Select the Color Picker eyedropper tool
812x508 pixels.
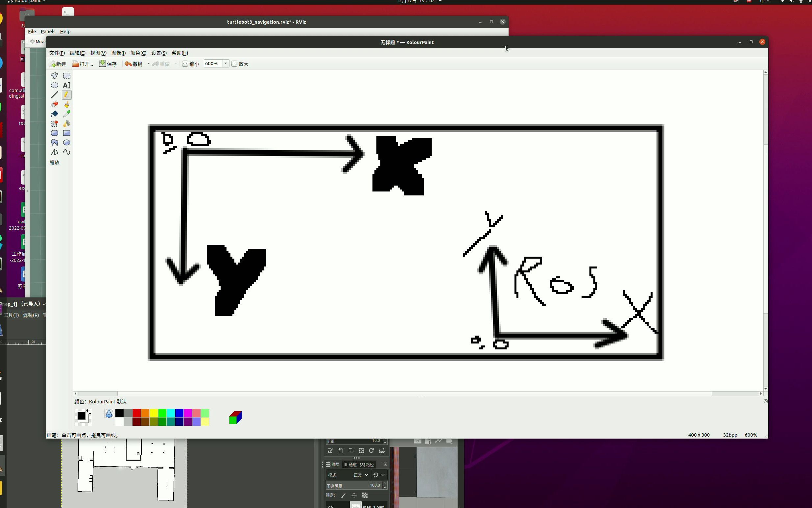pyautogui.click(x=67, y=114)
